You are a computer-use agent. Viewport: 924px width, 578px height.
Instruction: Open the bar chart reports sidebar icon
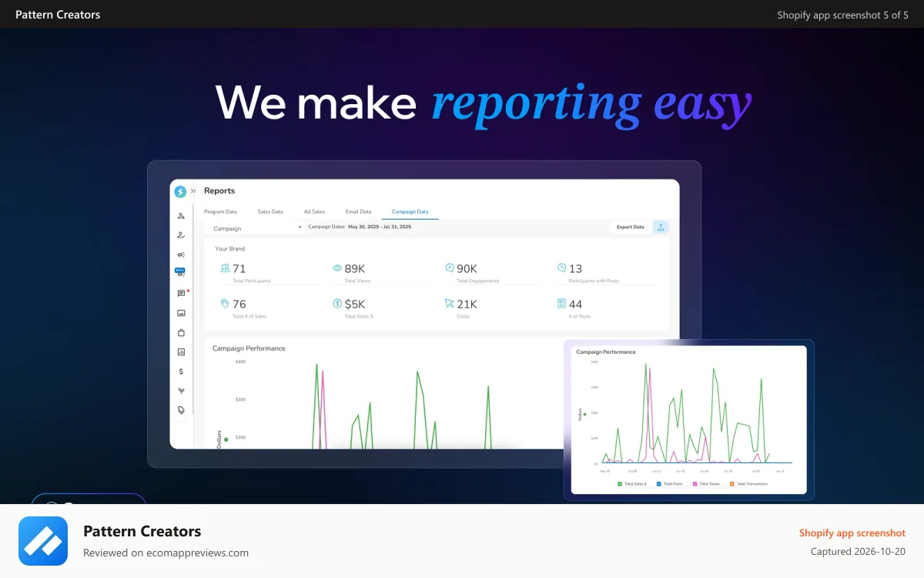[181, 352]
